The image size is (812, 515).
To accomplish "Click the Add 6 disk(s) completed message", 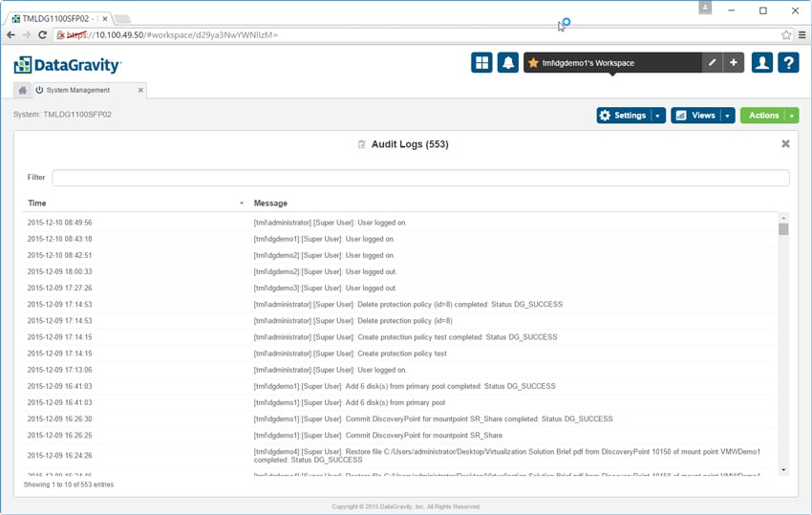I will [404, 386].
